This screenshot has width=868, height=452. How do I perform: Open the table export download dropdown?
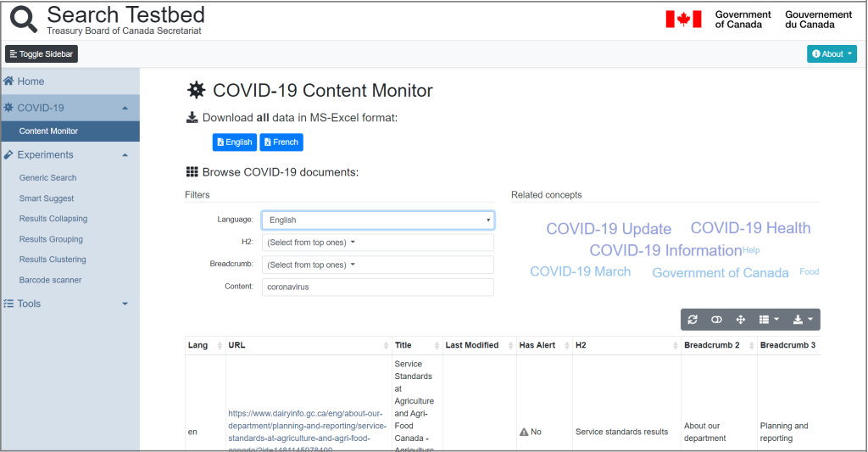point(803,320)
